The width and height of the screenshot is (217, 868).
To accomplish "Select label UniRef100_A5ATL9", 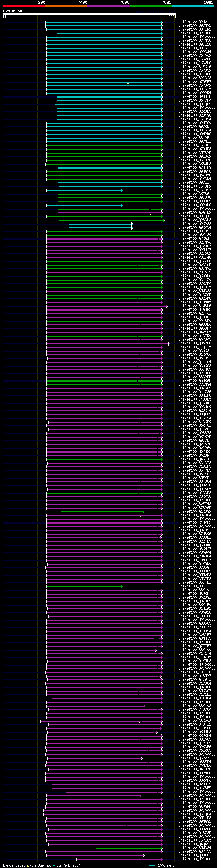I will (x=195, y=213).
